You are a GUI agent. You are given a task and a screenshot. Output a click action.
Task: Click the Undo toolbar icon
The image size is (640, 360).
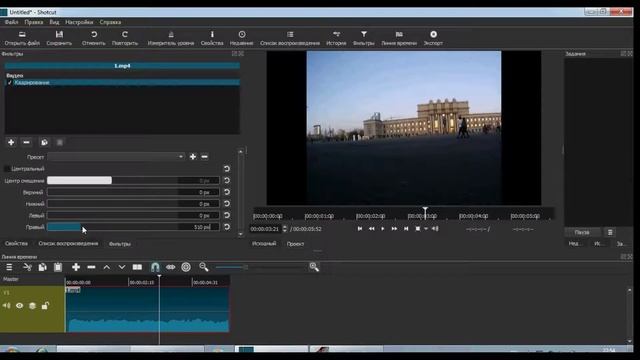[x=94, y=35]
